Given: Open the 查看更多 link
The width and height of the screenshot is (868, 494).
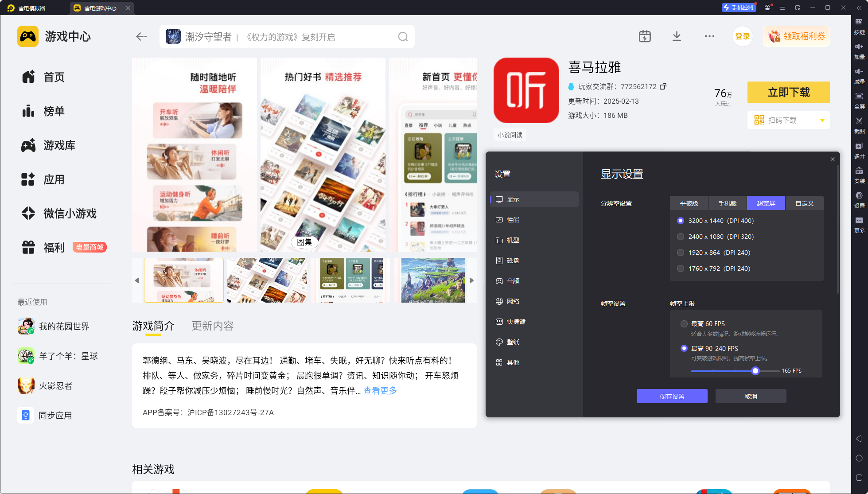Looking at the screenshot, I should point(380,391).
